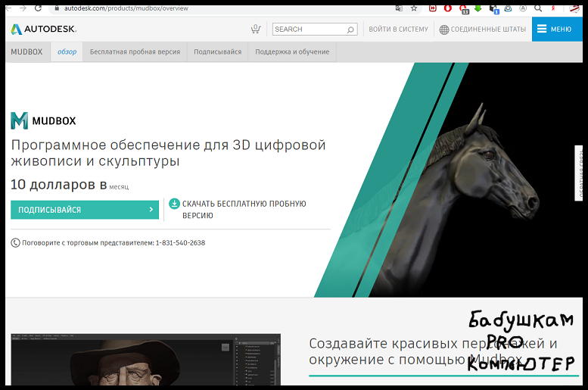Reload the page with the refresh button
The image size is (588, 390).
tap(38, 8)
